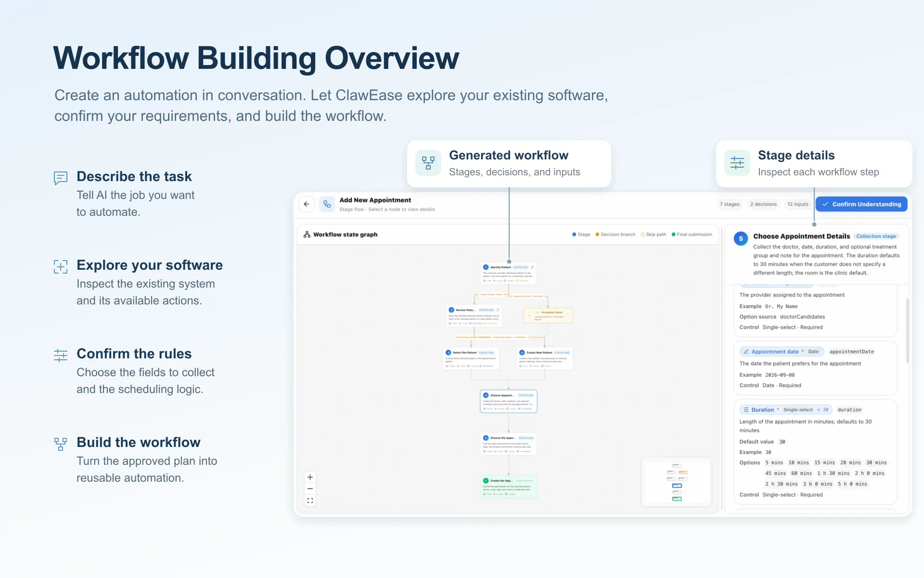Click the Generated workflow callout icon
Image resolution: width=924 pixels, height=578 pixels.
click(x=428, y=163)
